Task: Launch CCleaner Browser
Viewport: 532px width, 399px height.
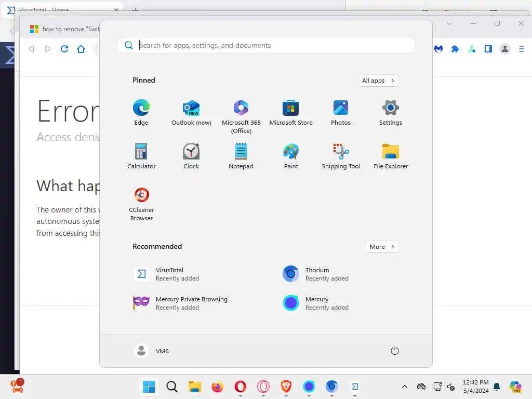Action: (x=141, y=204)
